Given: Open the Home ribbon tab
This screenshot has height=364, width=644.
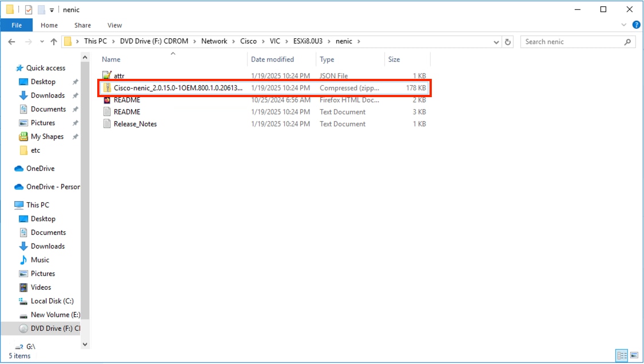Looking at the screenshot, I should (x=49, y=25).
